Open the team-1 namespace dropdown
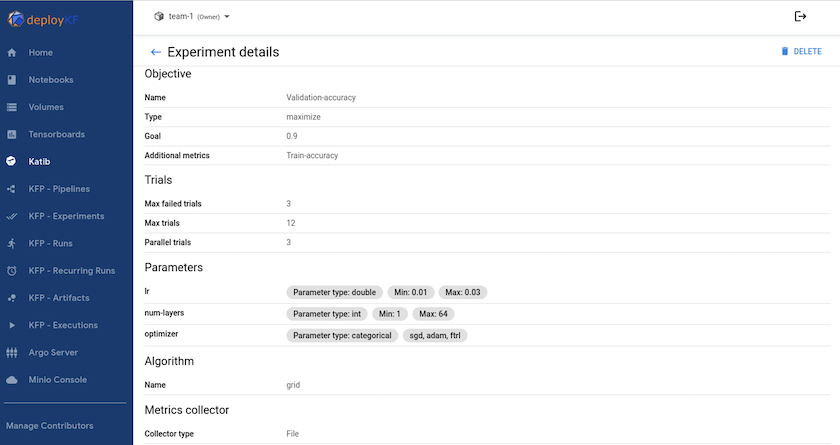840x445 pixels. (193, 16)
